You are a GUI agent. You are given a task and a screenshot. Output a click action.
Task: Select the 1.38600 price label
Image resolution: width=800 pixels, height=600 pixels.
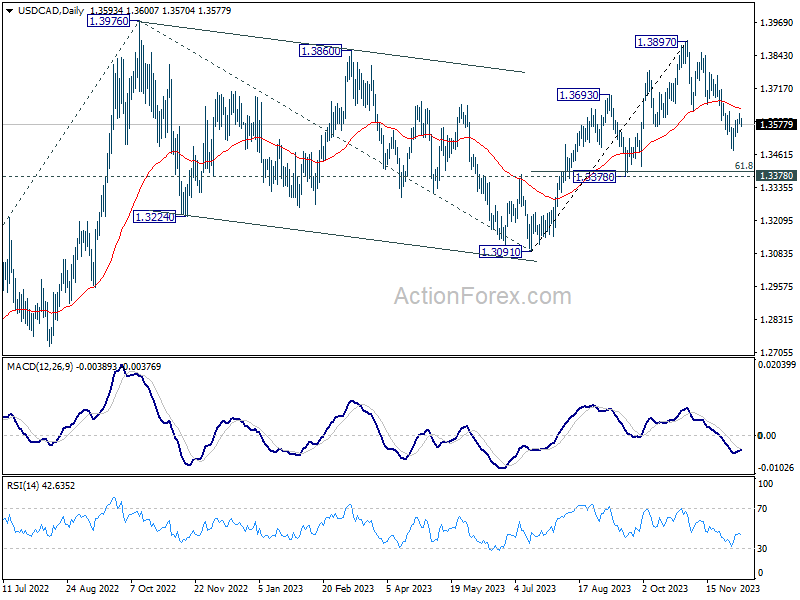tap(320, 51)
